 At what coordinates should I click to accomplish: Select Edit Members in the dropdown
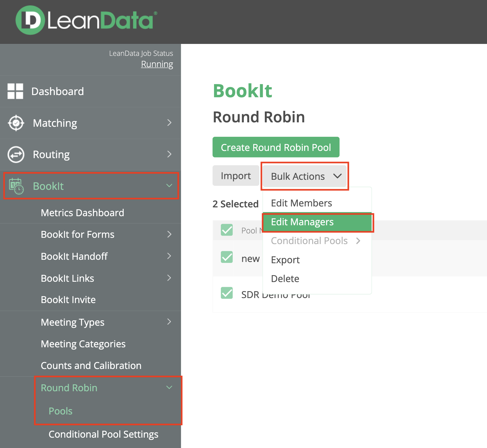coord(301,203)
